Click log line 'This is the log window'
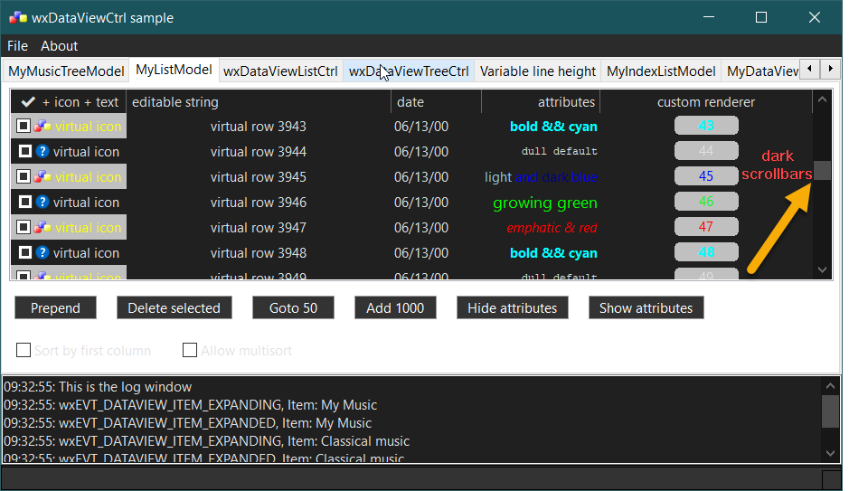 pos(125,386)
